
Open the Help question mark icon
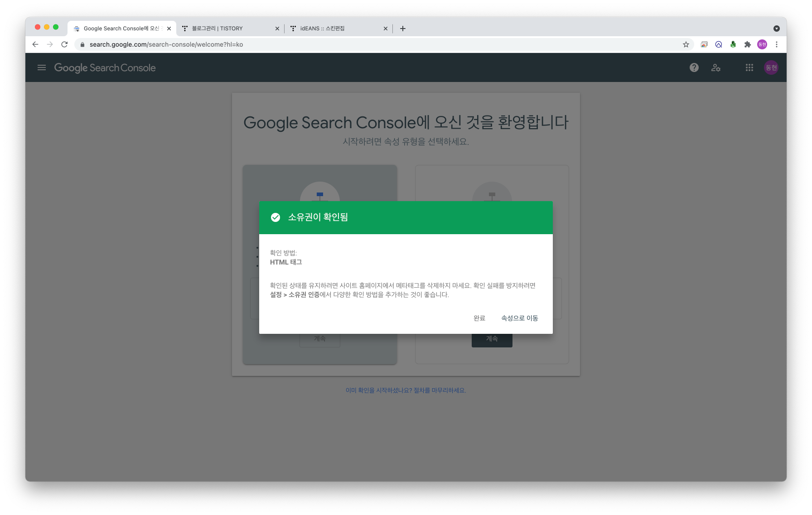[694, 67]
